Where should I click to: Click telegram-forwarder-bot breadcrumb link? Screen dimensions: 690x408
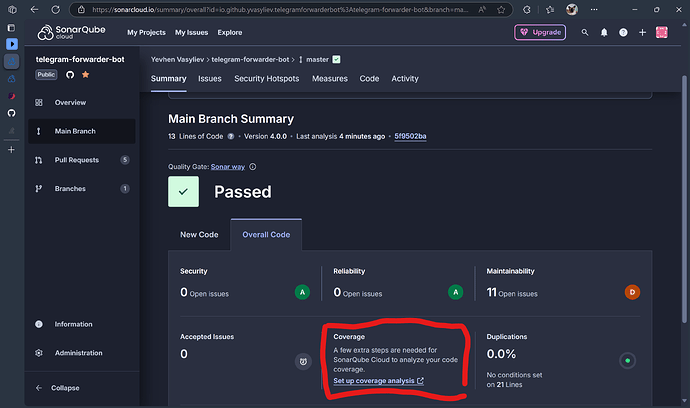coord(250,59)
